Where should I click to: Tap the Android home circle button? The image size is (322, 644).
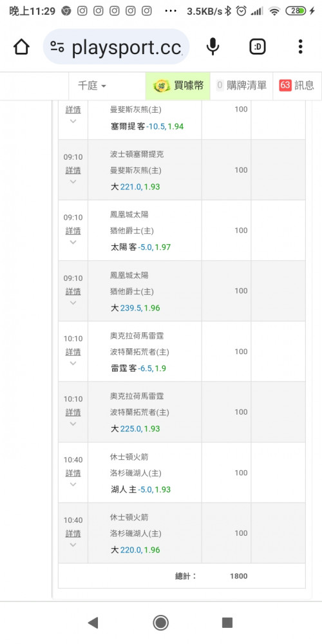click(160, 623)
